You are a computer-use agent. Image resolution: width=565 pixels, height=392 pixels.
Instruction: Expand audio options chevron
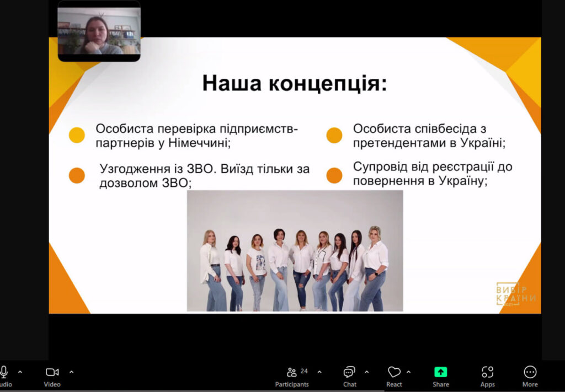click(x=20, y=372)
